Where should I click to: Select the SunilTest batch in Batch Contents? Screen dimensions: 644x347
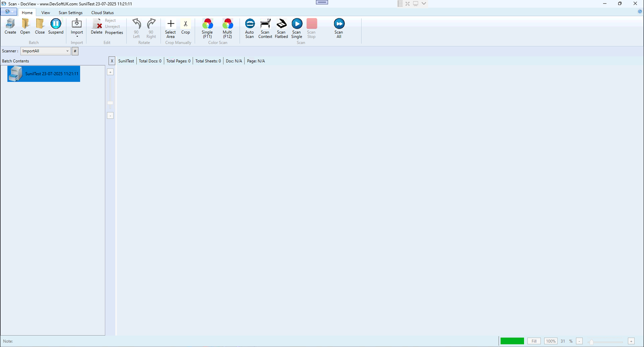coord(43,74)
